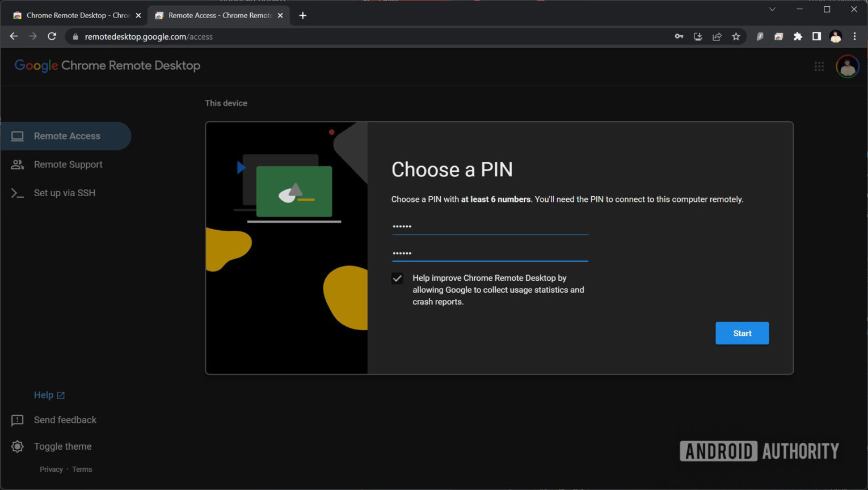868x490 pixels.
Task: Bookmark this page with the star
Action: pyautogui.click(x=736, y=36)
